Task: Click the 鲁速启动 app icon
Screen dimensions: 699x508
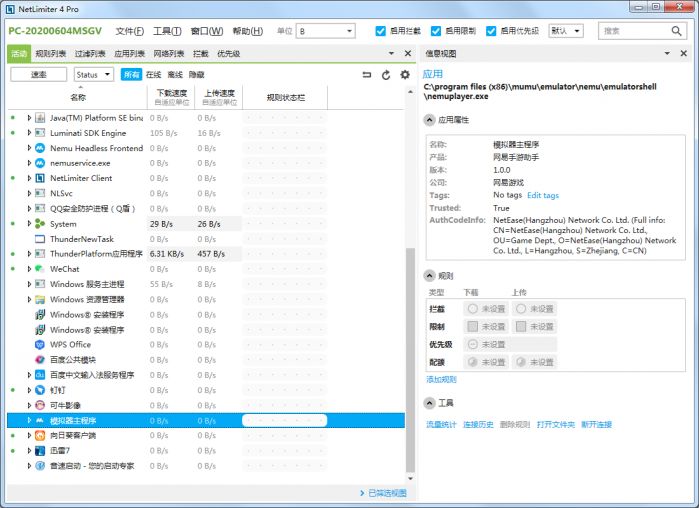Action: click(x=40, y=466)
